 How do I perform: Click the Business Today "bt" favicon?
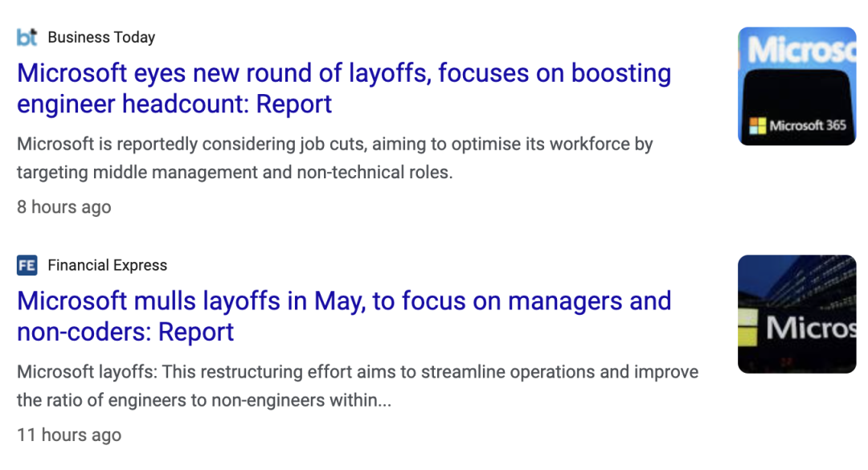click(27, 37)
